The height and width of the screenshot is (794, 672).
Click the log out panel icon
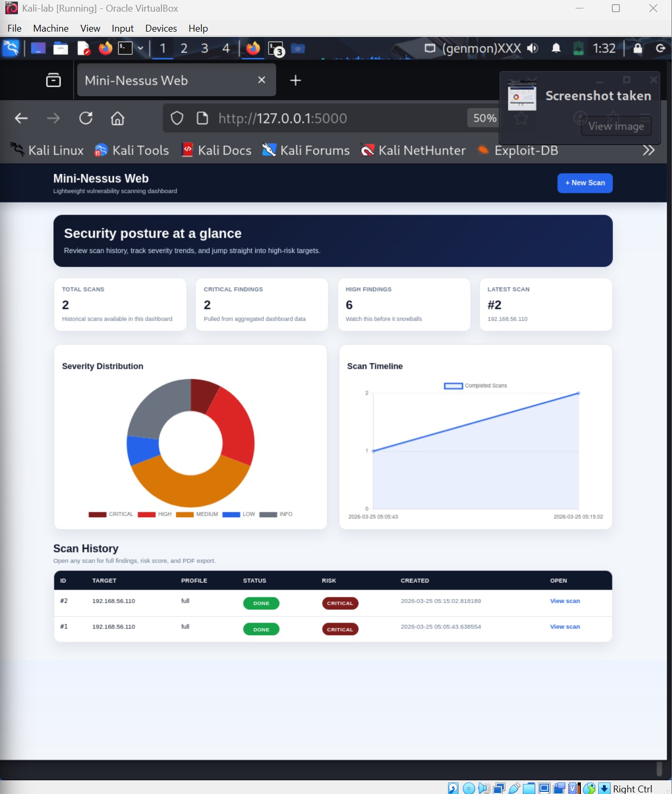click(660, 49)
